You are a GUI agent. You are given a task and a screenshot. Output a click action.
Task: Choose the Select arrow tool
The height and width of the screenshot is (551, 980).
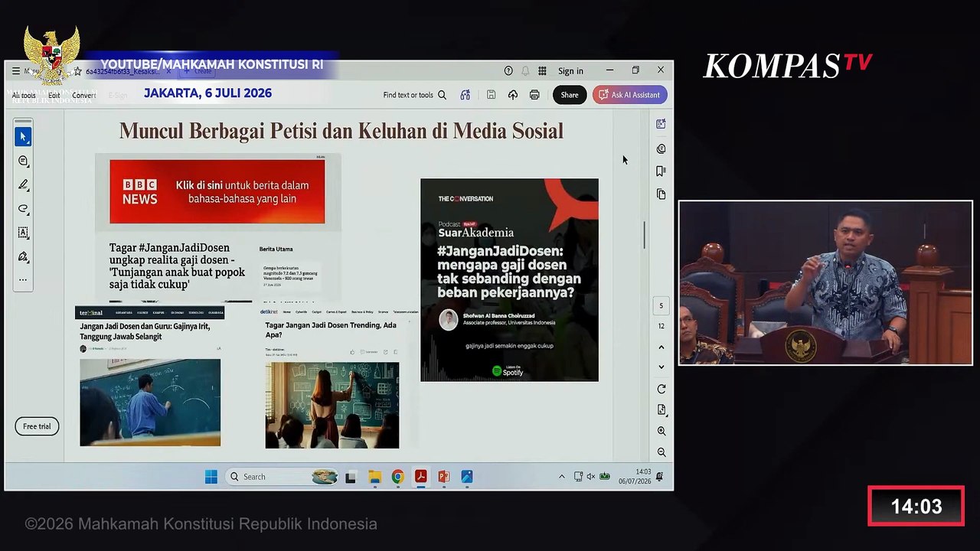coord(23,136)
